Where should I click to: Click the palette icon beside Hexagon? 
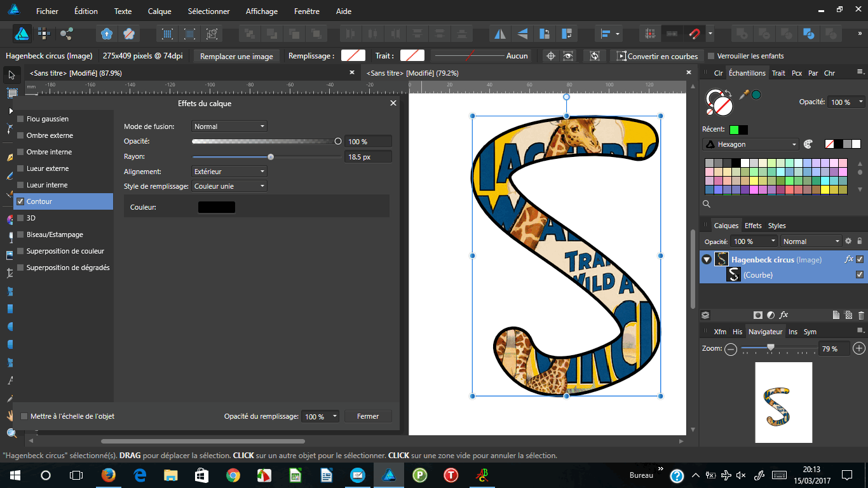pyautogui.click(x=808, y=144)
